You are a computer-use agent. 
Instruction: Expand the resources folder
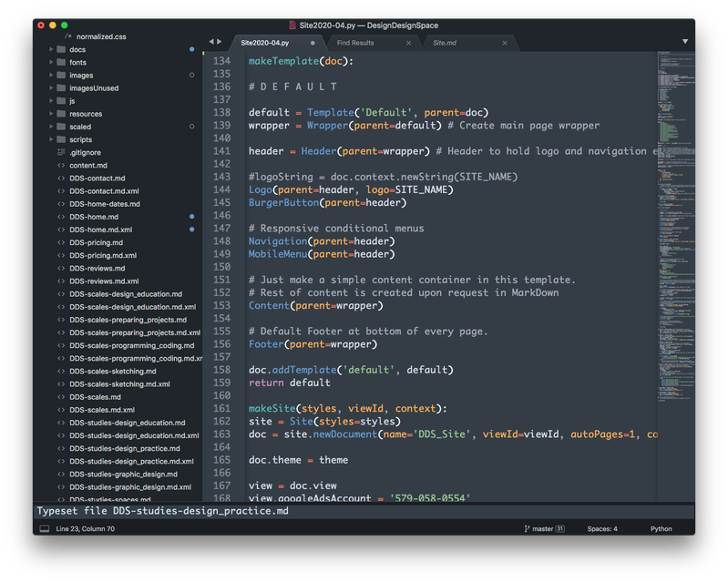click(51, 114)
